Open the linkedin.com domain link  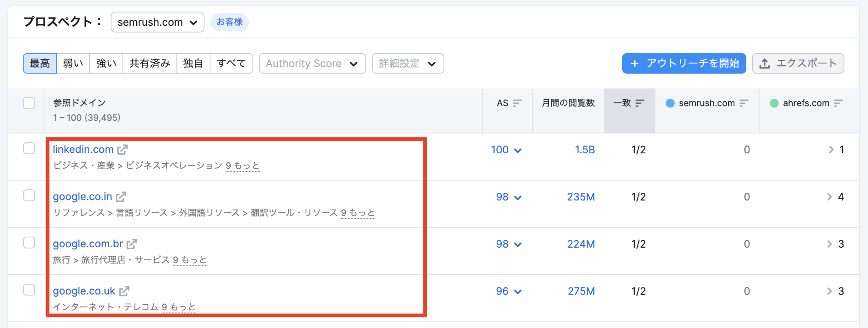point(83,149)
